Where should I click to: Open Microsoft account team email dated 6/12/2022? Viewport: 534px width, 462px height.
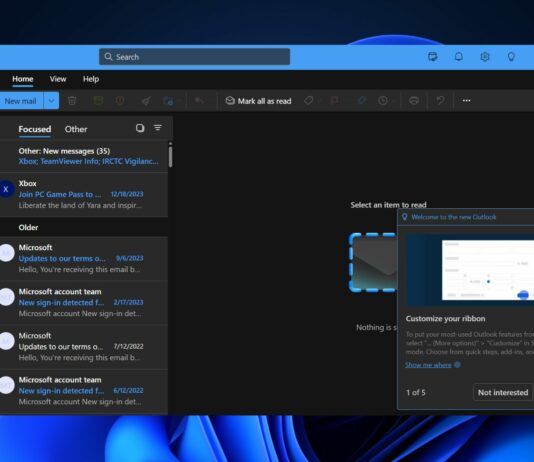pyautogui.click(x=84, y=391)
